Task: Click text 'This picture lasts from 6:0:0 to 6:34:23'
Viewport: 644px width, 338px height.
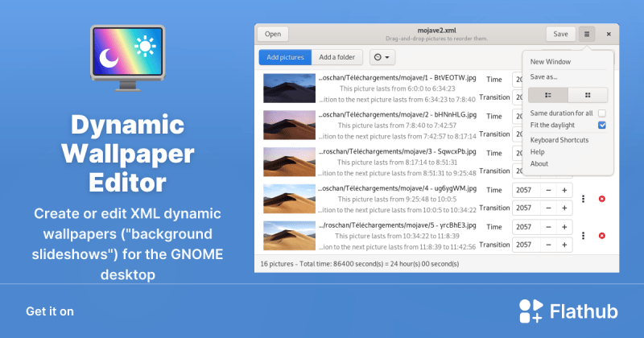Action: (x=397, y=89)
